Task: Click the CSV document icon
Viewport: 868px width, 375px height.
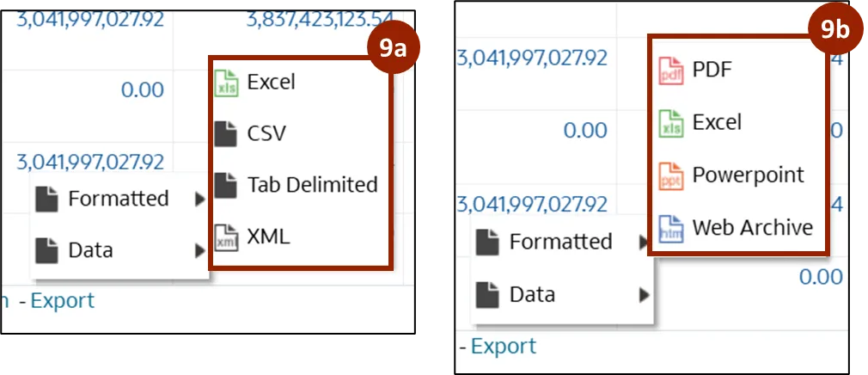Action: point(225,133)
